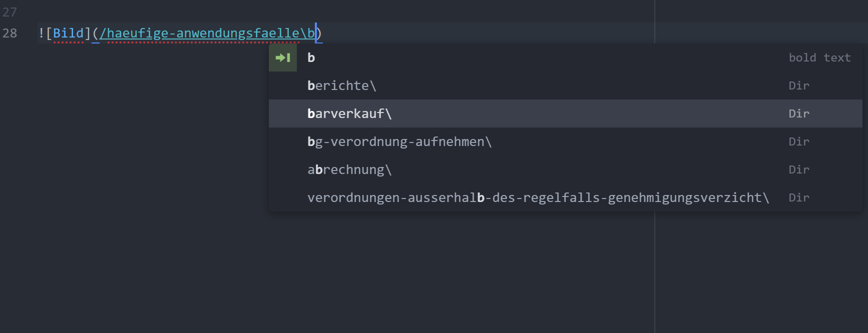The image size is (868, 333).
Task: Click the "Dir" label on the abrechnung row
Action: (798, 169)
